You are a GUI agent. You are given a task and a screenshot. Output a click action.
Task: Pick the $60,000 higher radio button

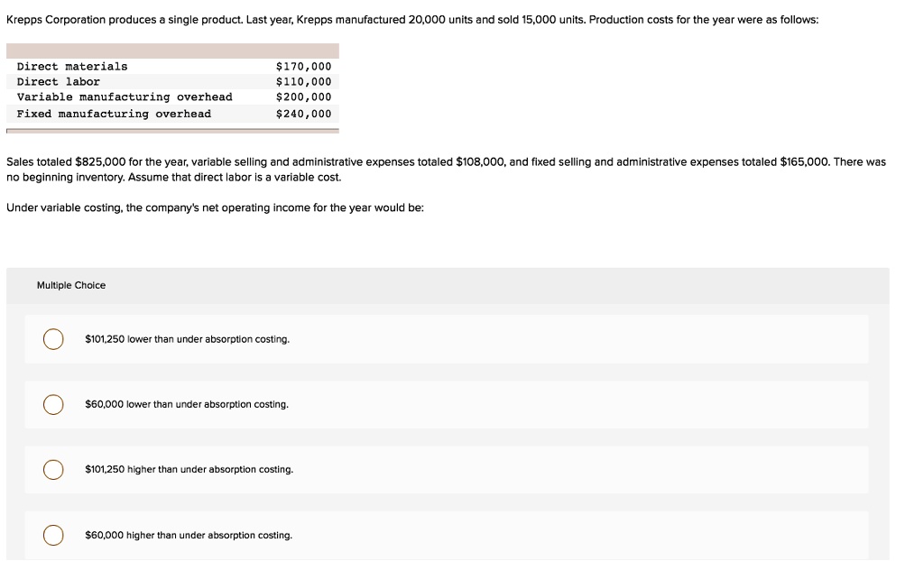pos(54,535)
